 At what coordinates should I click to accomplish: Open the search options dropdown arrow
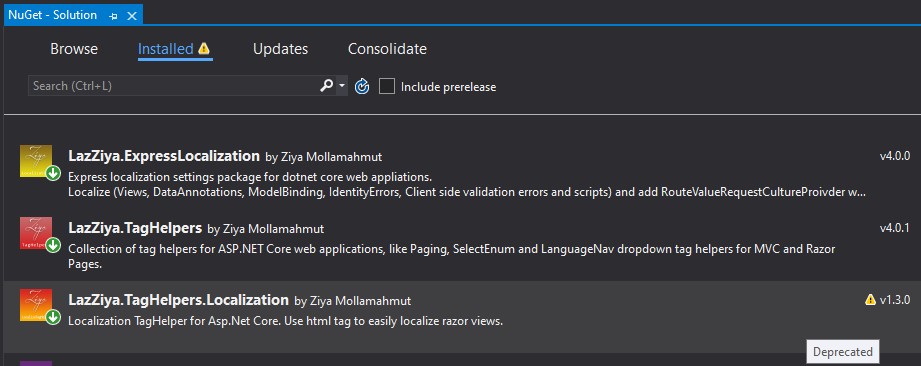pyautogui.click(x=342, y=86)
